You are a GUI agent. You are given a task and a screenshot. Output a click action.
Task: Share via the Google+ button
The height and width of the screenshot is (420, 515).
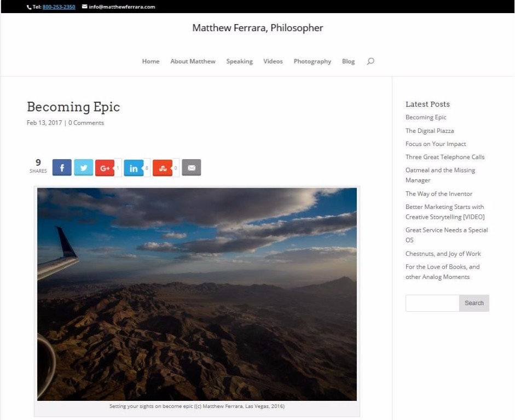click(105, 168)
